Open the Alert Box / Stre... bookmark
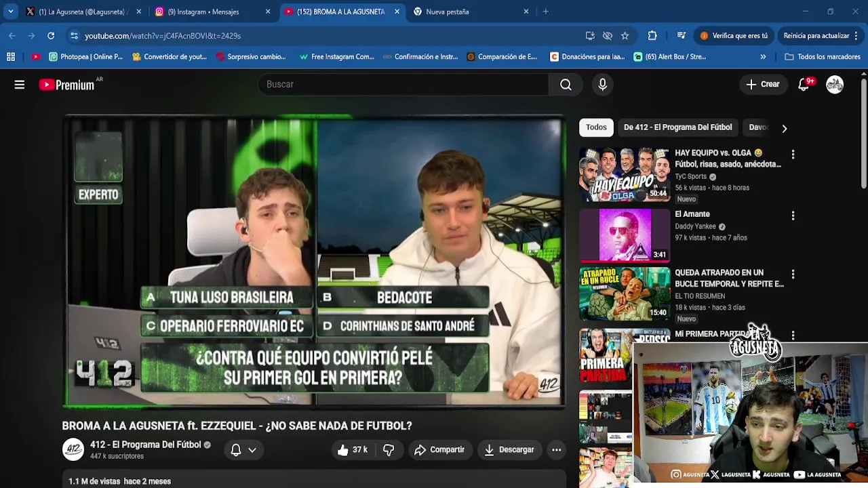Image resolution: width=868 pixels, height=488 pixels. coord(670,57)
